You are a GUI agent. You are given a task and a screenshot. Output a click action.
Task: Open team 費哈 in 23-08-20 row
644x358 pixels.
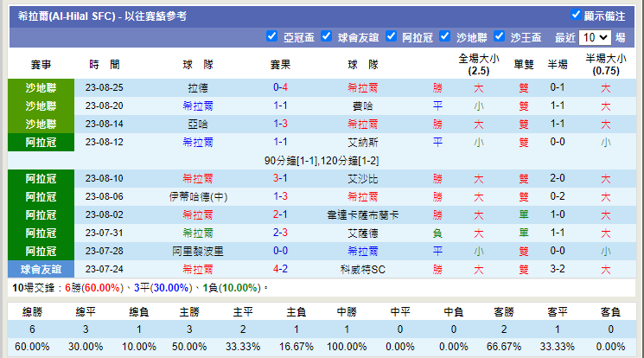point(363,106)
